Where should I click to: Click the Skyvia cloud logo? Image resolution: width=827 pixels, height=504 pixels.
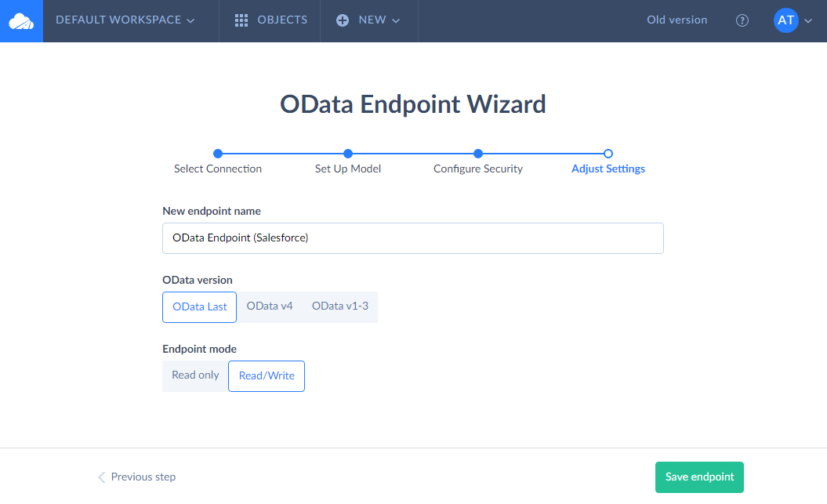[x=22, y=21]
